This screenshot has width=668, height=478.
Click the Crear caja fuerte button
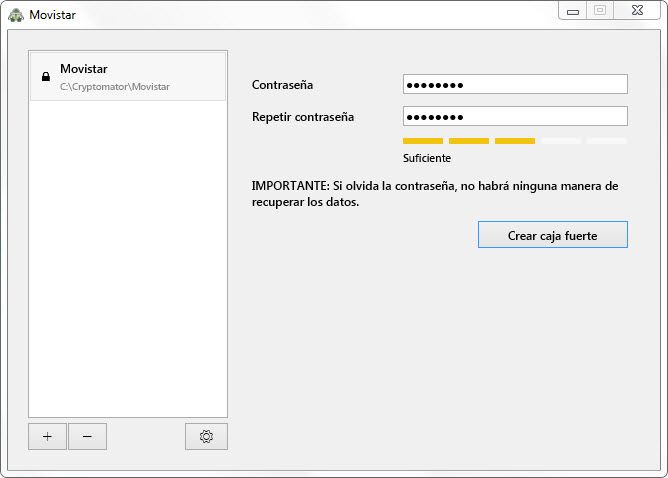click(x=553, y=234)
